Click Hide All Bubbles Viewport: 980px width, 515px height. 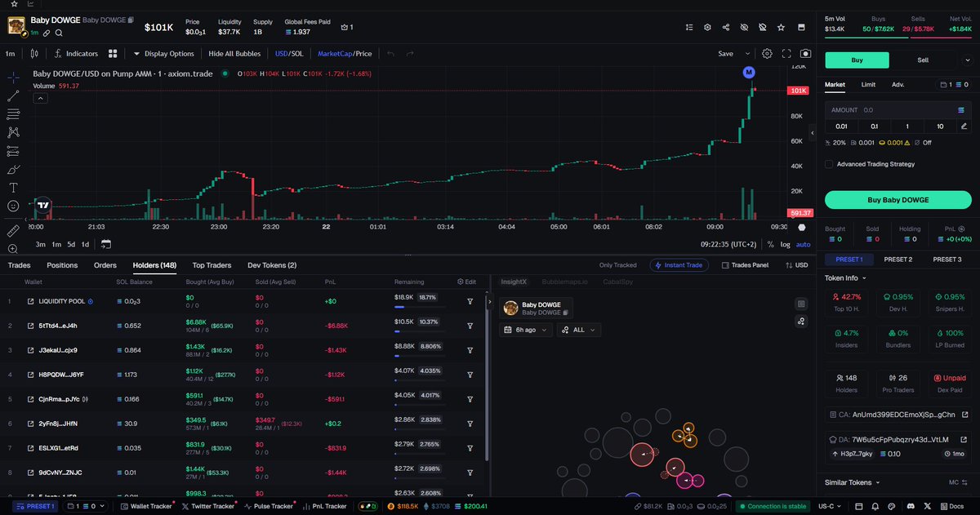[234, 54]
